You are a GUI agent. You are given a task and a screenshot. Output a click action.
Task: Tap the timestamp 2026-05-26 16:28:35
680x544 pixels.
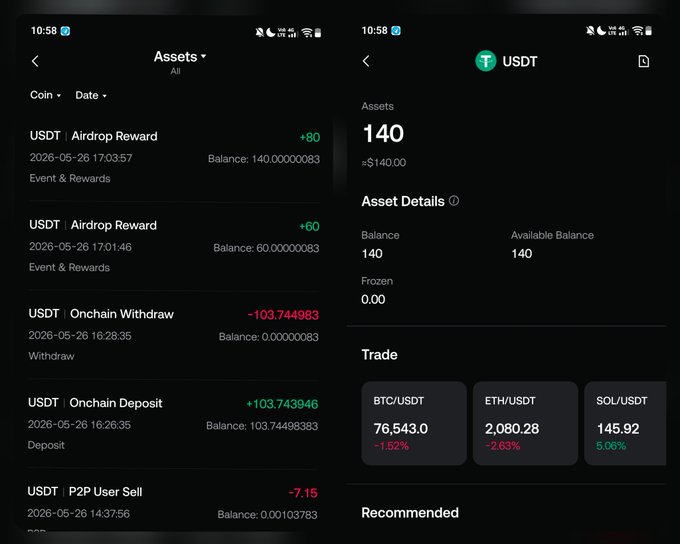point(80,335)
